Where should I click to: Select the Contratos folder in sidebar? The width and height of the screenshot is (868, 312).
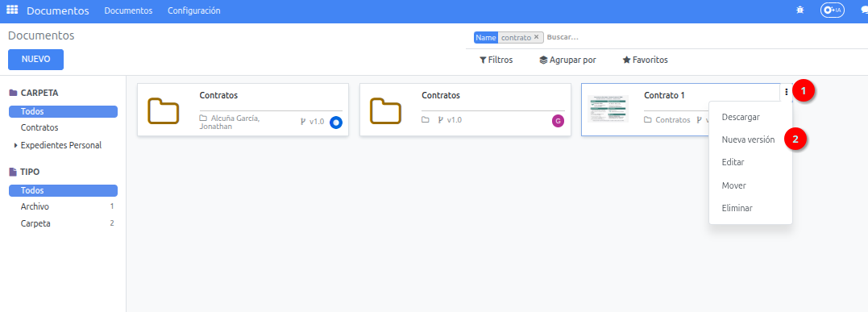coord(39,127)
